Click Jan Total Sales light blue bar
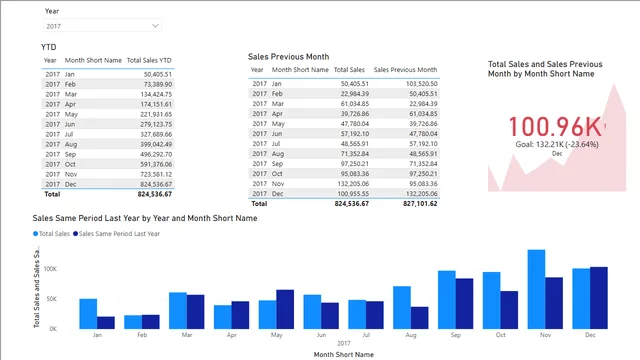Viewport: 640px width, 360px height. (88, 314)
